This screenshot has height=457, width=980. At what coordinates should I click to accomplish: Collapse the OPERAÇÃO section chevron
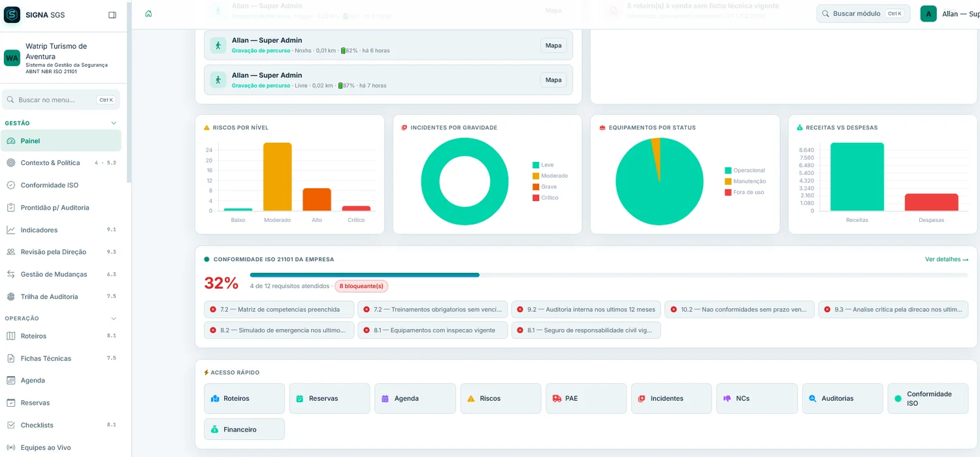click(114, 319)
